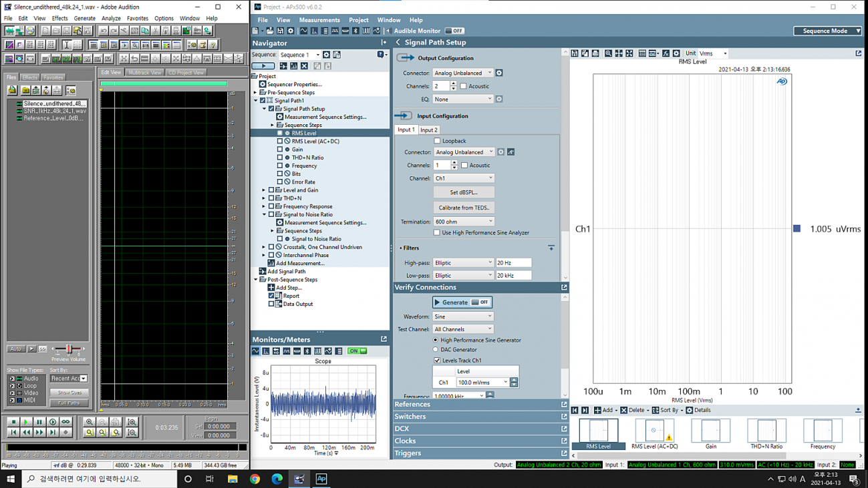Open Effects menu in Adobe Audition
Viewport: 868px width, 488px height.
pyautogui.click(x=59, y=19)
